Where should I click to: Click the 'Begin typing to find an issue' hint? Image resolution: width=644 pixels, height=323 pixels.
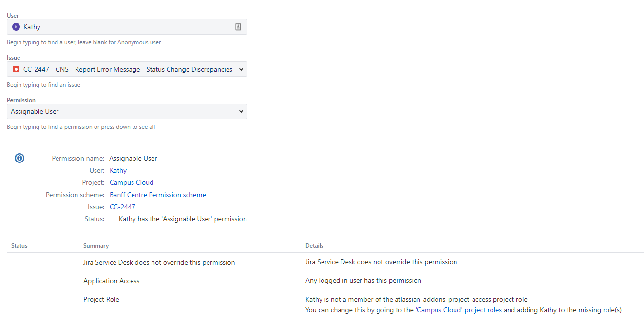point(43,85)
